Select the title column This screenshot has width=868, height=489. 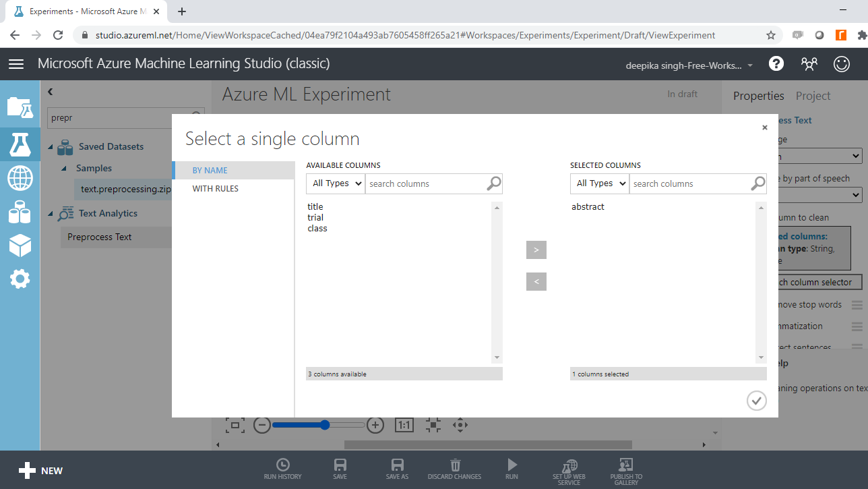click(315, 207)
